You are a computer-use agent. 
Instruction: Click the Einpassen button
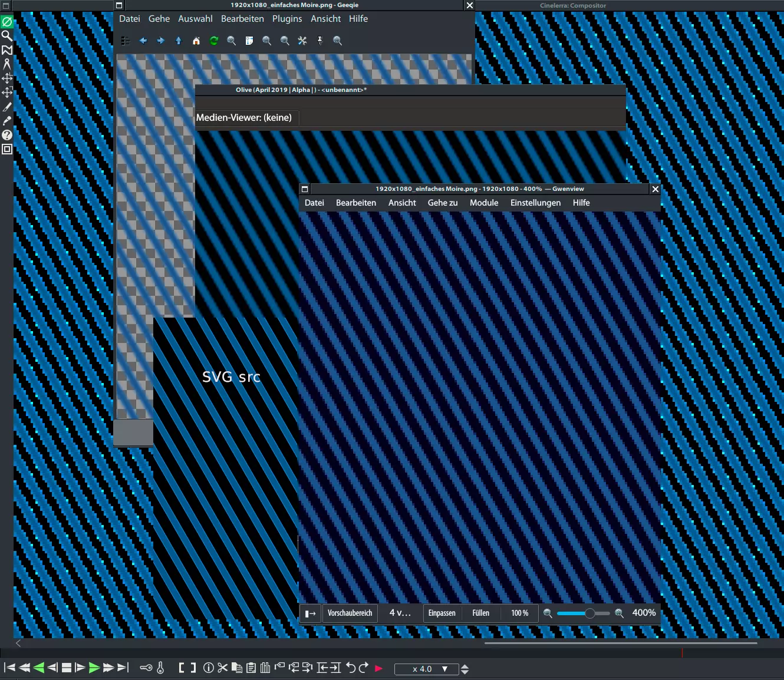click(442, 613)
